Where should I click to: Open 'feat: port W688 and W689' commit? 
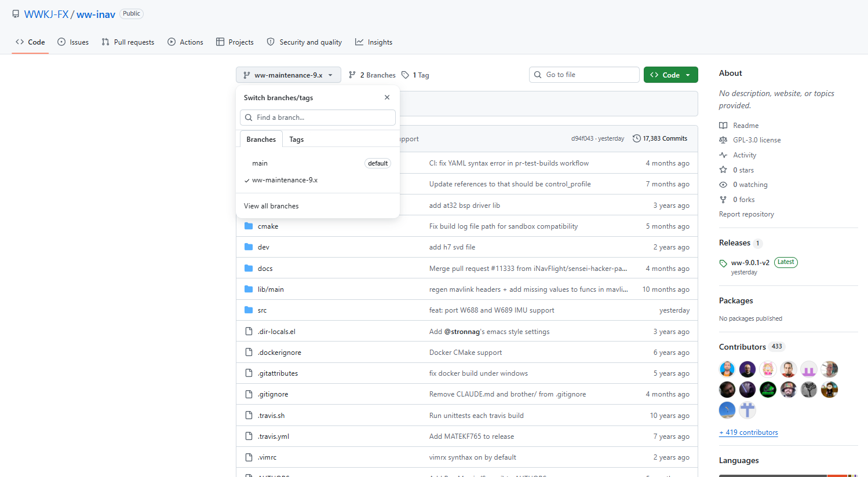pos(491,310)
